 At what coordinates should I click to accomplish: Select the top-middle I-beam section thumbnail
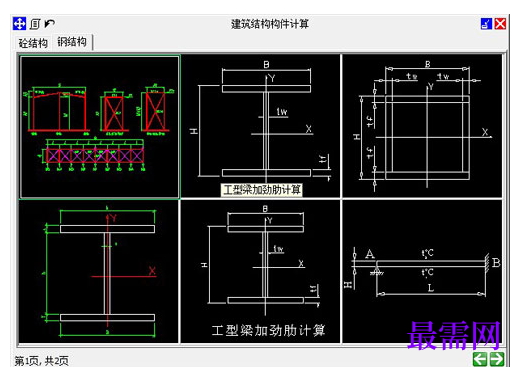[x=261, y=126]
